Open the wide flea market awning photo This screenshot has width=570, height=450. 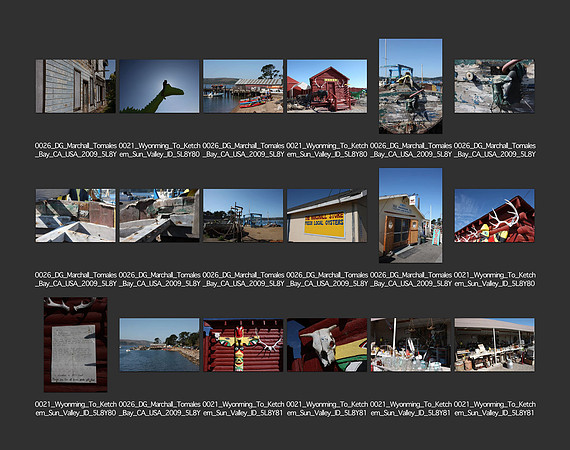click(494, 345)
